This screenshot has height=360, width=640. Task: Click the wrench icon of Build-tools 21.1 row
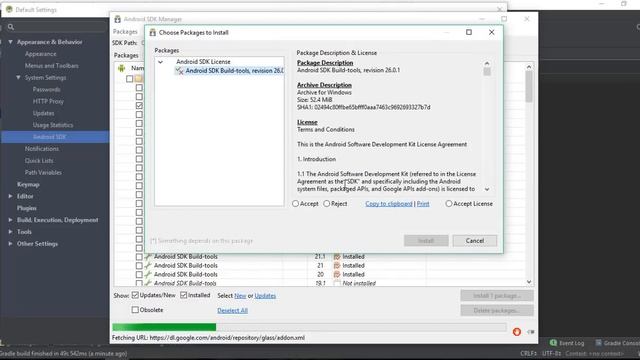pos(148,257)
